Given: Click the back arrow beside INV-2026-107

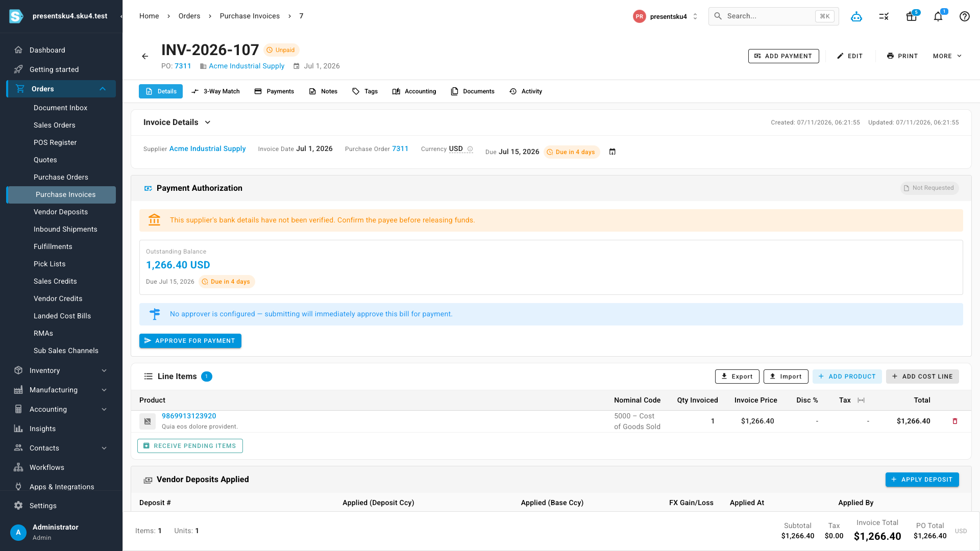Looking at the screenshot, I should click(x=145, y=57).
